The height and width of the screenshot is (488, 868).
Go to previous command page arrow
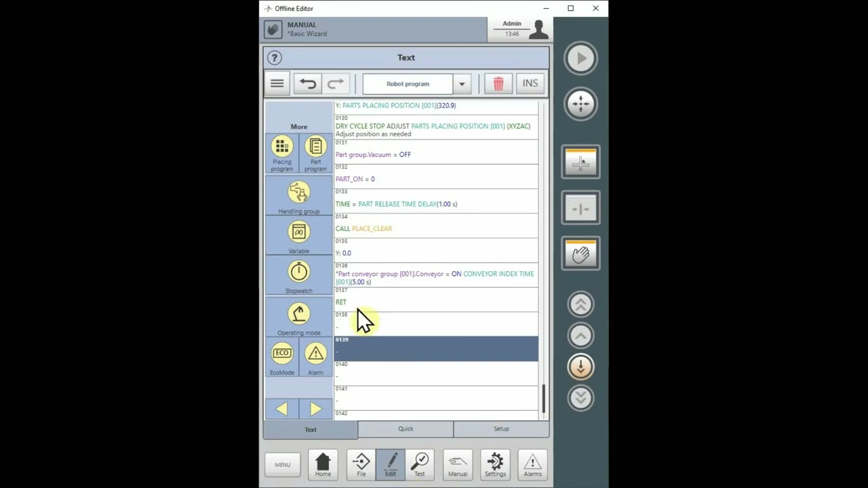[282, 409]
